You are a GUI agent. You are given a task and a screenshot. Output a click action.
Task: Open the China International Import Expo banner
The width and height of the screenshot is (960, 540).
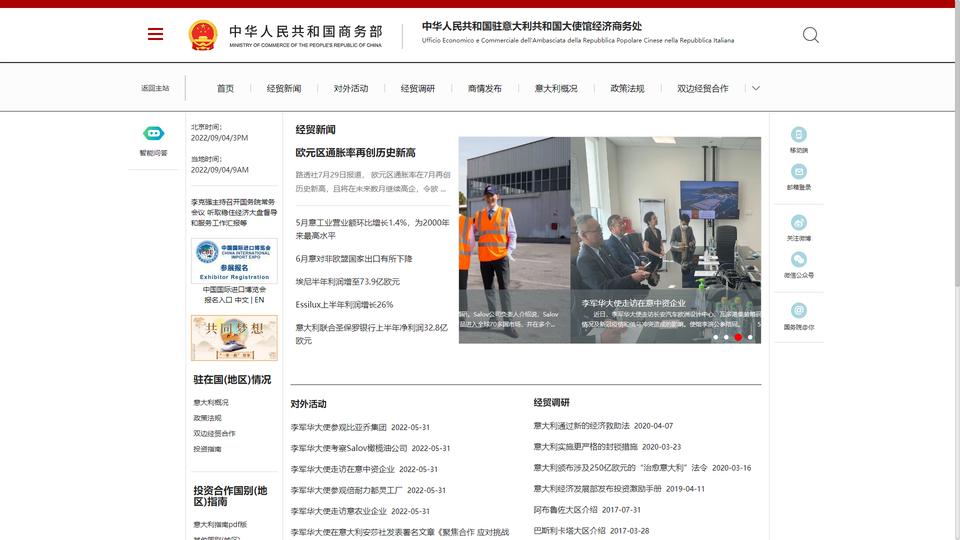click(x=234, y=261)
